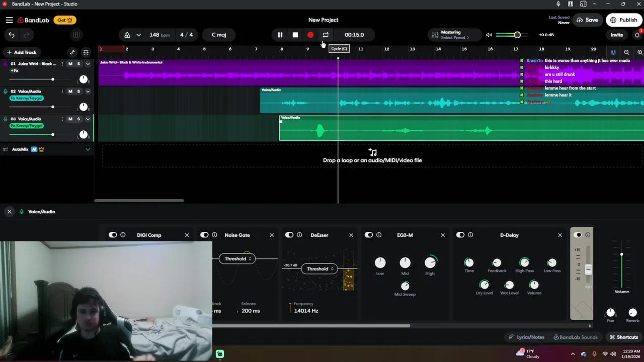644x362 pixels.
Task: Open the BandLab hamburger menu
Action: pos(10,20)
